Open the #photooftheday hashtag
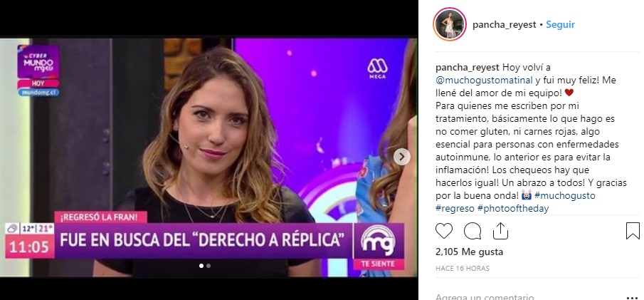The height and width of the screenshot is (300, 644). coord(513,209)
